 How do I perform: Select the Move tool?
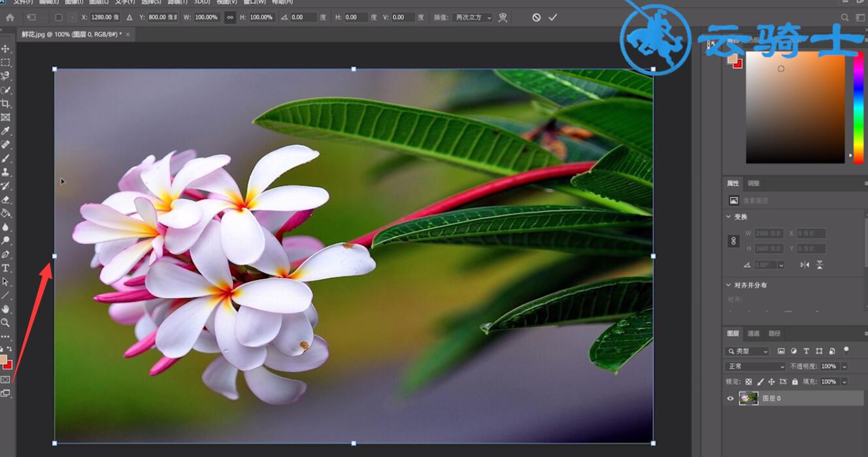click(x=5, y=49)
